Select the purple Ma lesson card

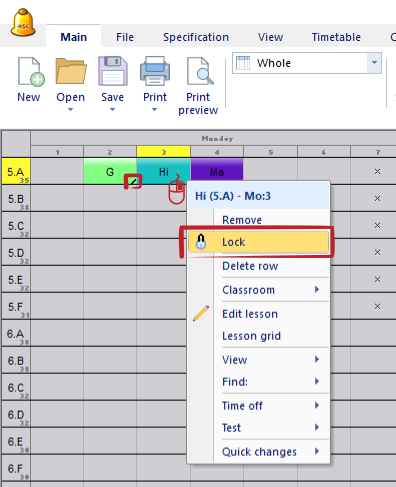pos(217,171)
